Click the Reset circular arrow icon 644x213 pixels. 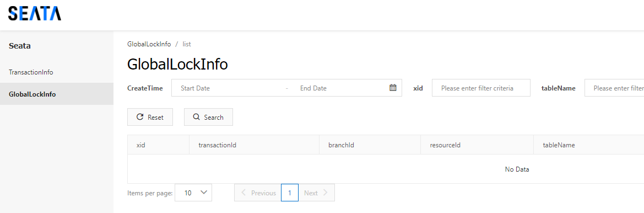click(139, 117)
